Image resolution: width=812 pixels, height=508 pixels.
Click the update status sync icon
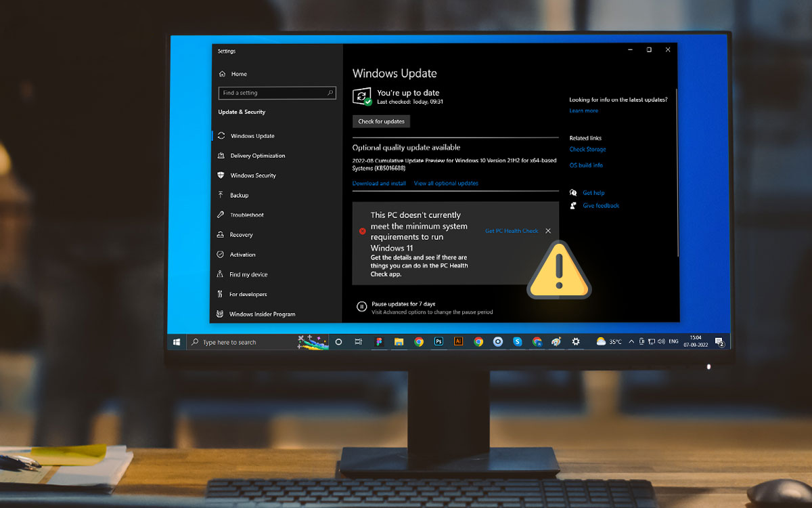pyautogui.click(x=362, y=96)
